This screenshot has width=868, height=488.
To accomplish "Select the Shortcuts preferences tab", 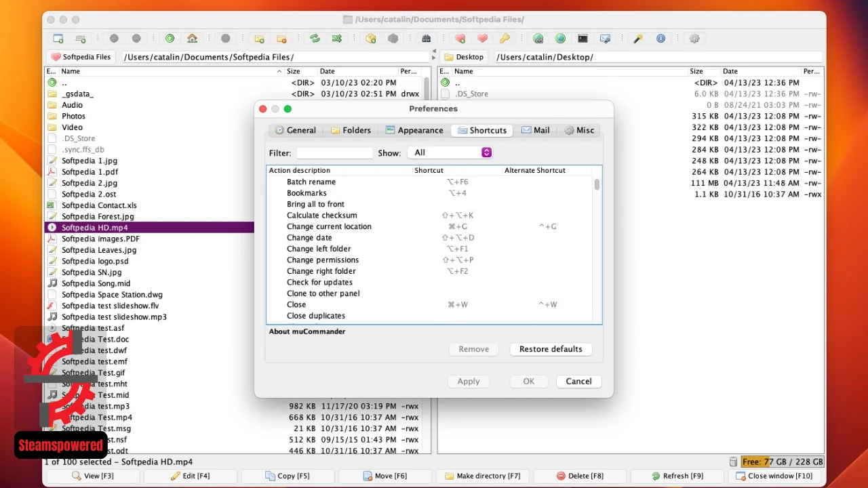I will point(482,130).
